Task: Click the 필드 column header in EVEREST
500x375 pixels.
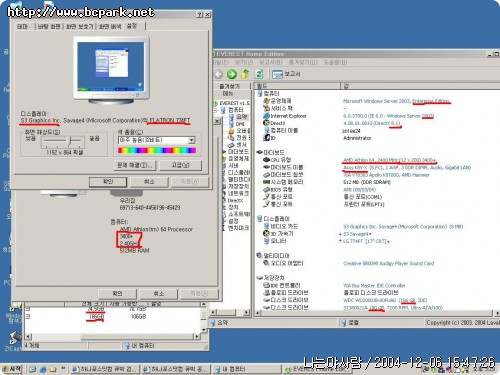Action: coord(297,86)
